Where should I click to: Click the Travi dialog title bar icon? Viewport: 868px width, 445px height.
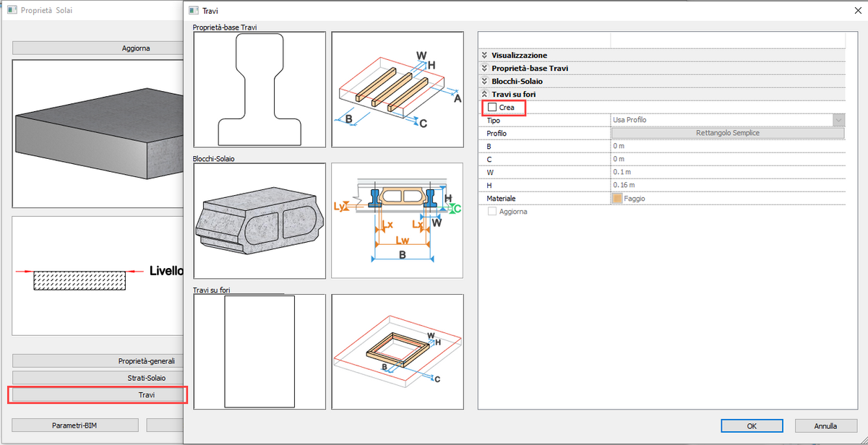193,11
